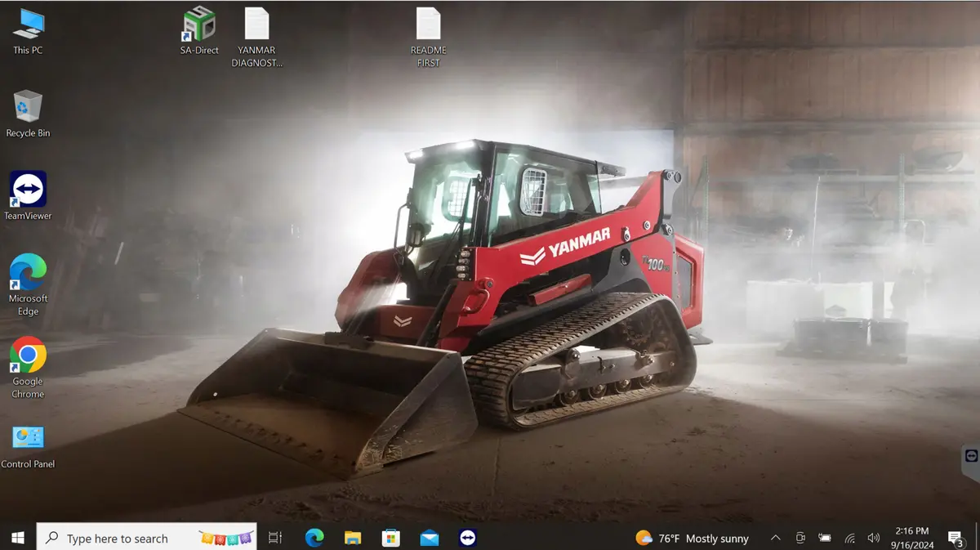Open the battery power status icon

tap(825, 538)
